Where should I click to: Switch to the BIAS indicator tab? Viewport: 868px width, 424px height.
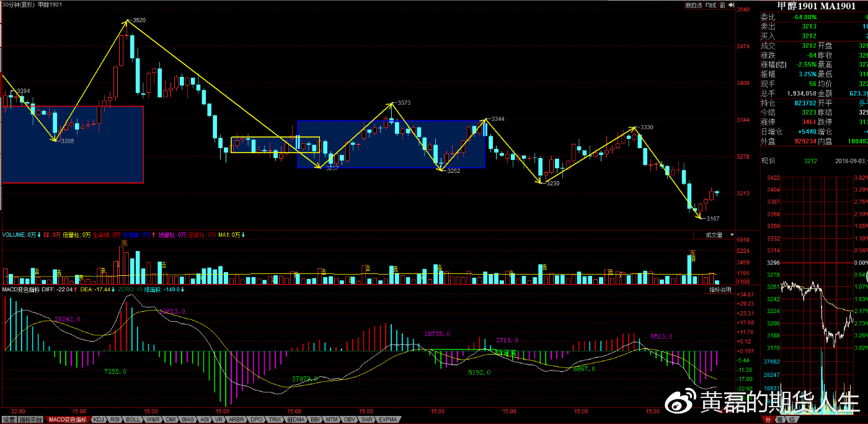point(188,420)
